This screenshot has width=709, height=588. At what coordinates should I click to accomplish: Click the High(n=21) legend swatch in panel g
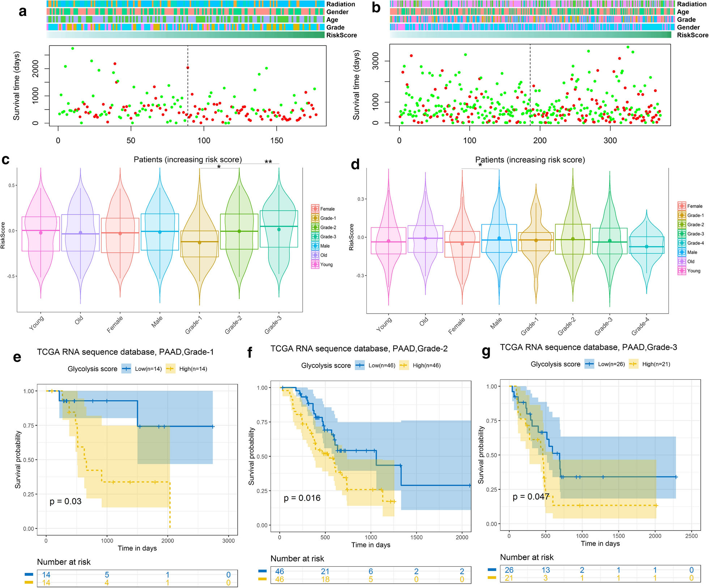[634, 364]
